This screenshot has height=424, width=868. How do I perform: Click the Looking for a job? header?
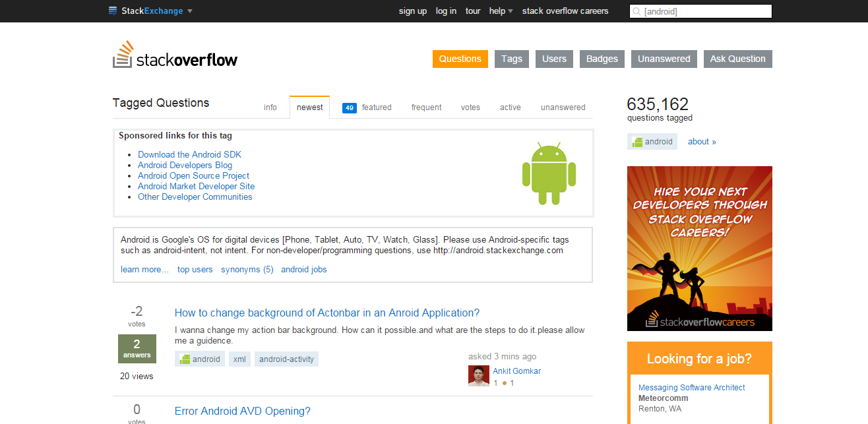[699, 359]
